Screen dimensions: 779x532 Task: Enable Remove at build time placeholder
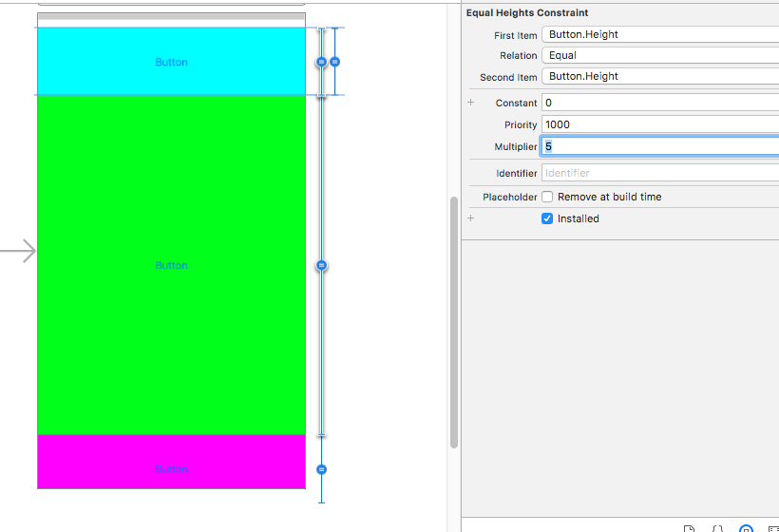click(x=547, y=197)
